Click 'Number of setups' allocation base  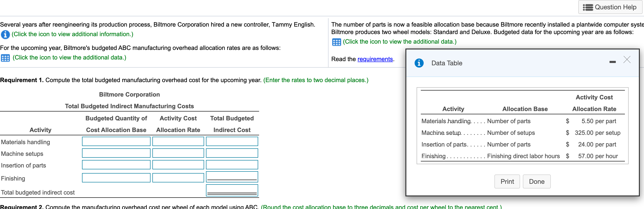511,133
